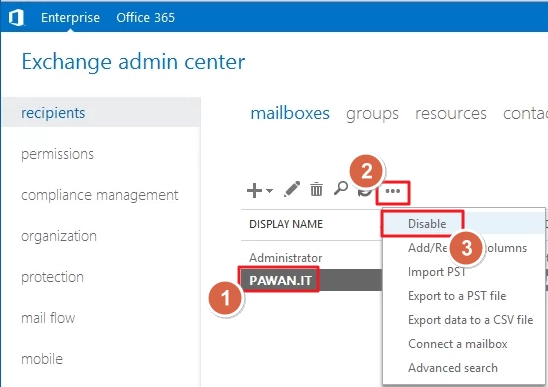Open the more options ellipsis

[x=393, y=191]
